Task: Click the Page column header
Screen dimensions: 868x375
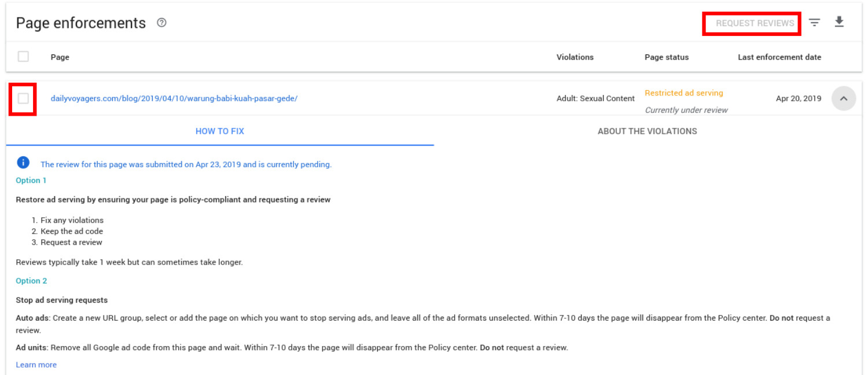Action: tap(60, 57)
